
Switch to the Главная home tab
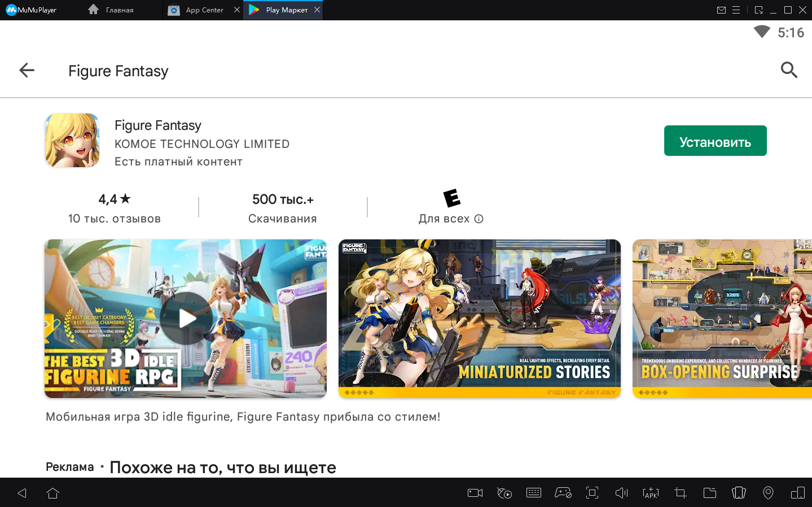click(119, 10)
